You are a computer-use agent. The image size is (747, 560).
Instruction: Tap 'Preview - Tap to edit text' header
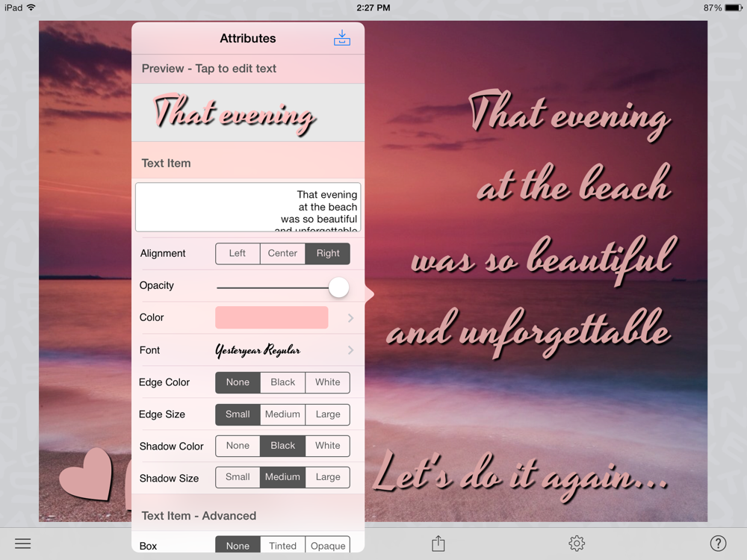[208, 69]
